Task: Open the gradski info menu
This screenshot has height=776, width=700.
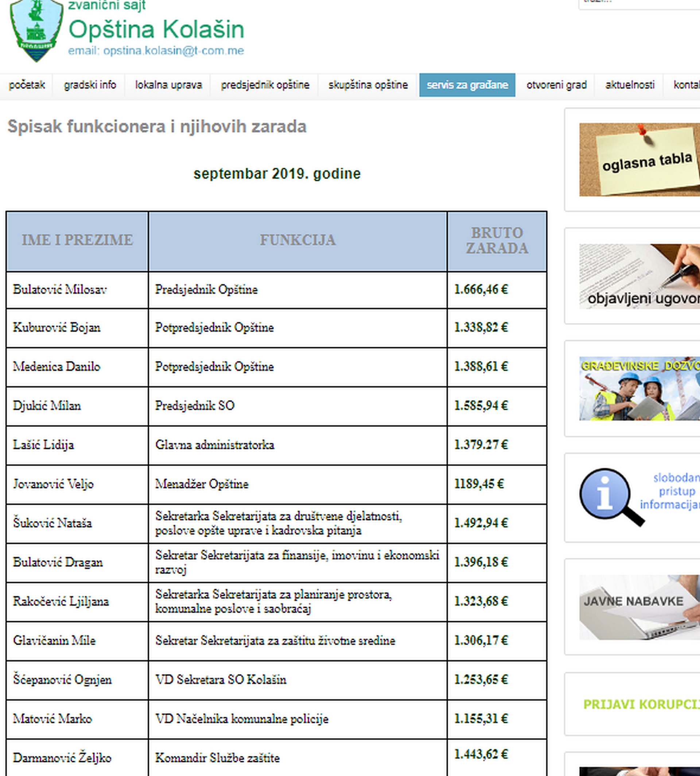Action: [x=90, y=85]
